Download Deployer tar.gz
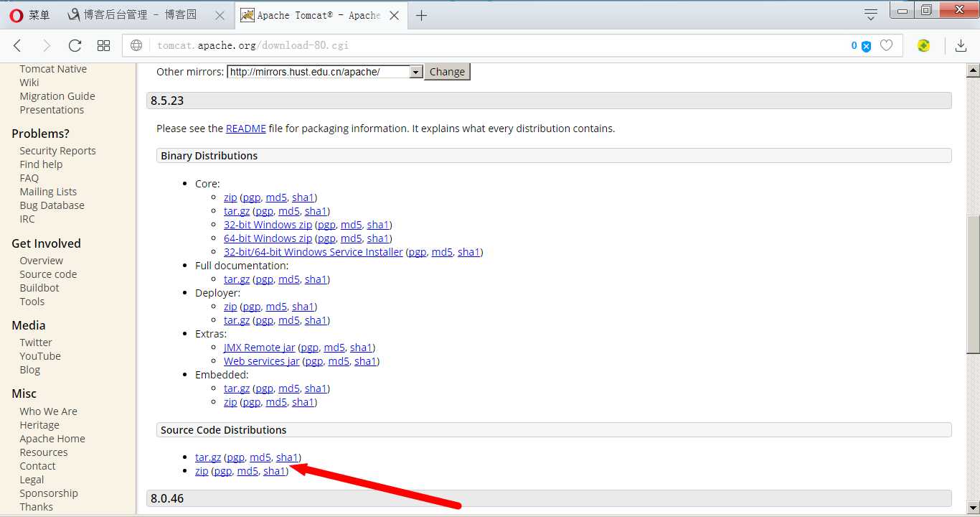This screenshot has height=517, width=980. [237, 320]
